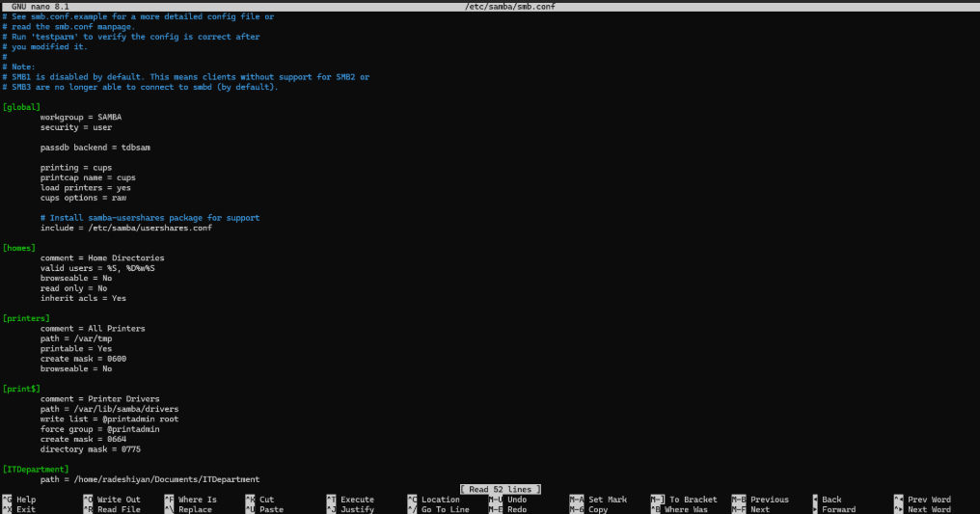The width and height of the screenshot is (980, 514).
Task: Click the ITDepartment path line
Action: (150, 478)
